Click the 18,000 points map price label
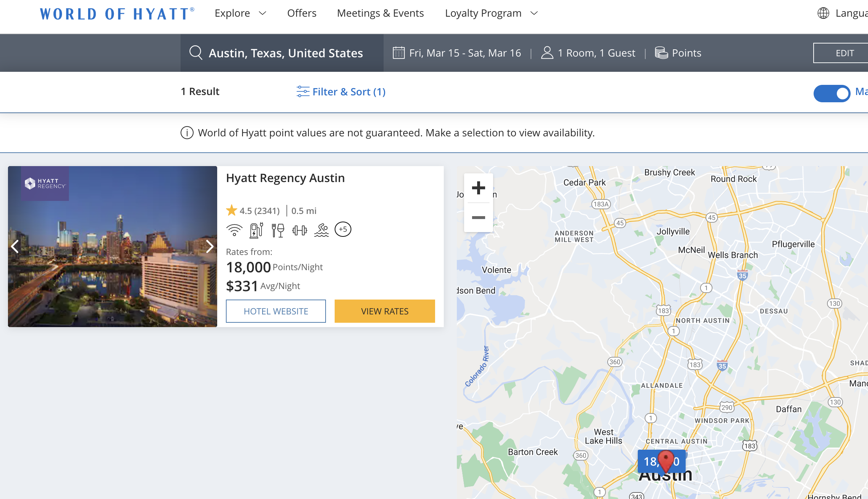This screenshot has width=868, height=499. [x=650, y=461]
